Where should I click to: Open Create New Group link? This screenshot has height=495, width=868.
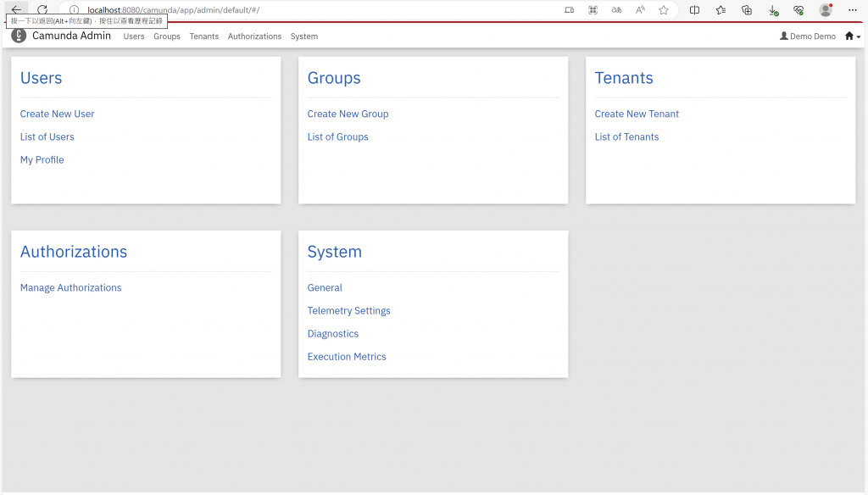[348, 114]
